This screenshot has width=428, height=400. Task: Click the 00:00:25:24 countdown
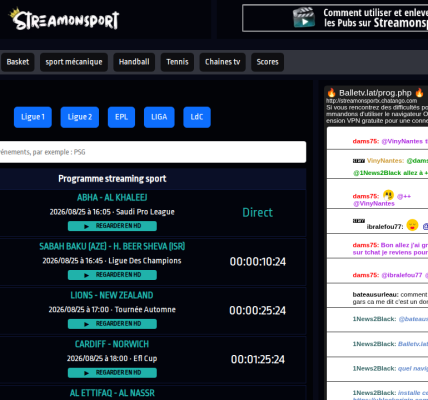(x=258, y=311)
